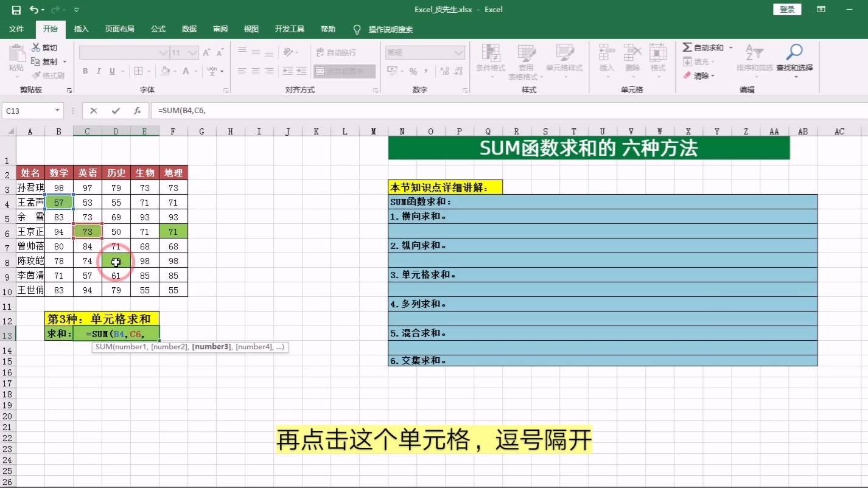
Task: Open the Clear (清除) dropdown
Action: 699,75
